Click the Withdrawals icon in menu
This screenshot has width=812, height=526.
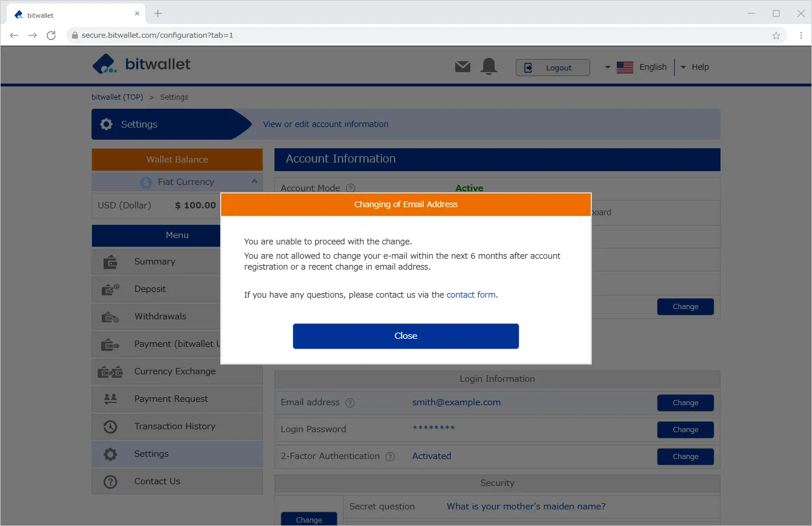[x=110, y=317]
